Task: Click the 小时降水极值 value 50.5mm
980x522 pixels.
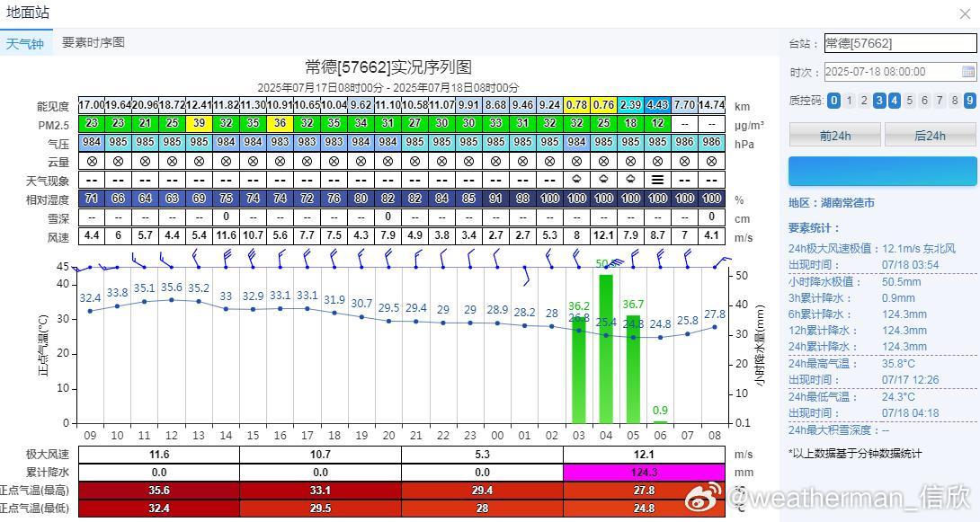Action: click(x=901, y=281)
